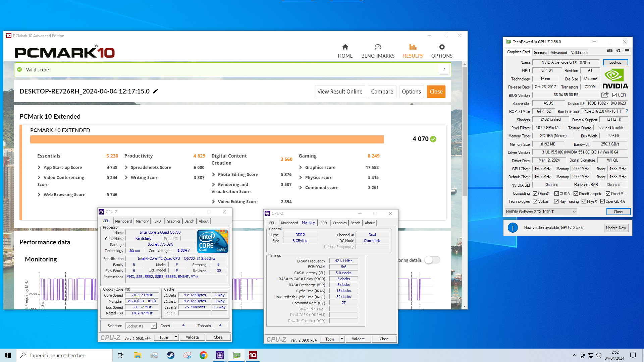Open Mainboard tab in left CPU-Z window

(123, 221)
